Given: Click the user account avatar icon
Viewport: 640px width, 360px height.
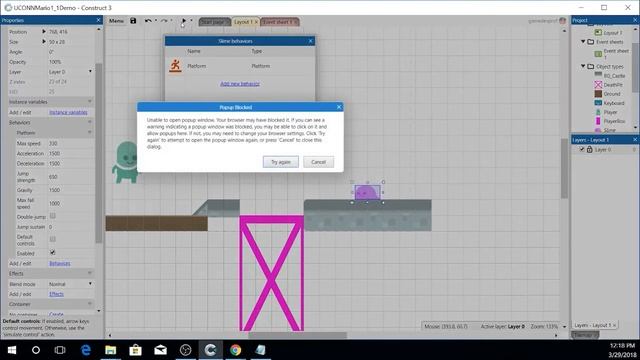Looking at the screenshot, I should point(562,21).
